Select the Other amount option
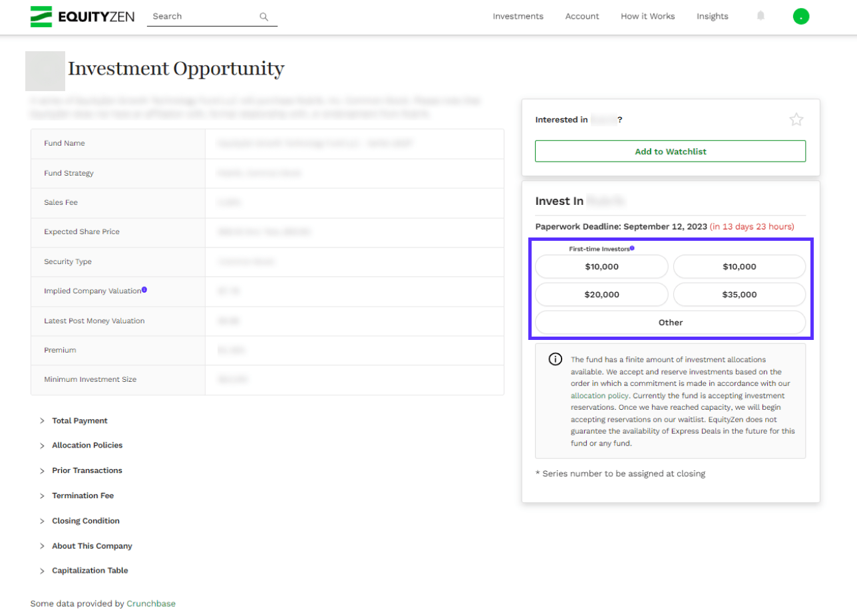Viewport: 857px width, 616px height. click(x=670, y=323)
